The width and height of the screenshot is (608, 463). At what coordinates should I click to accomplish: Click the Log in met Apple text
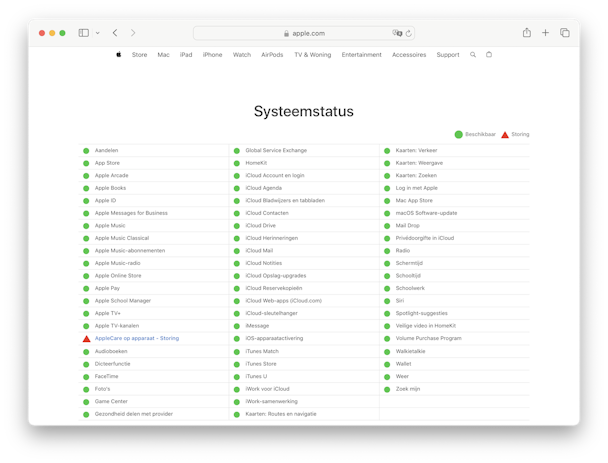click(x=416, y=188)
